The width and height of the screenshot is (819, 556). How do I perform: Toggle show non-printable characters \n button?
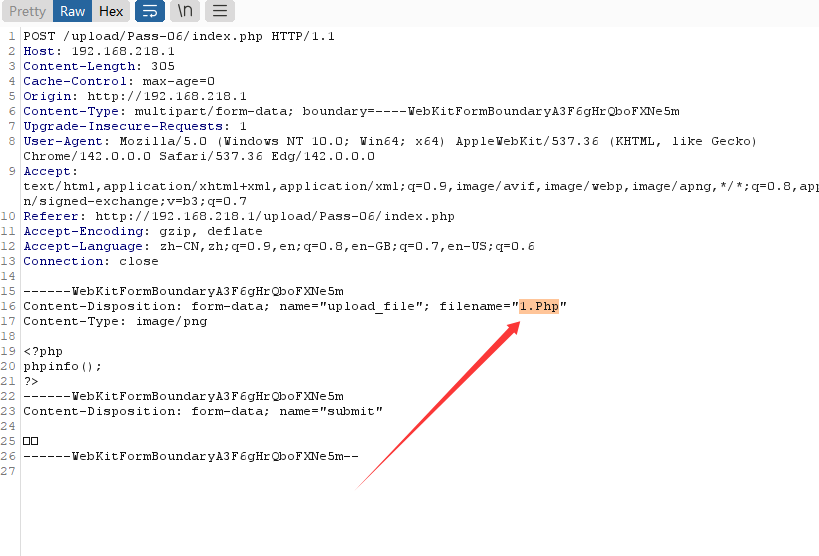pos(185,11)
